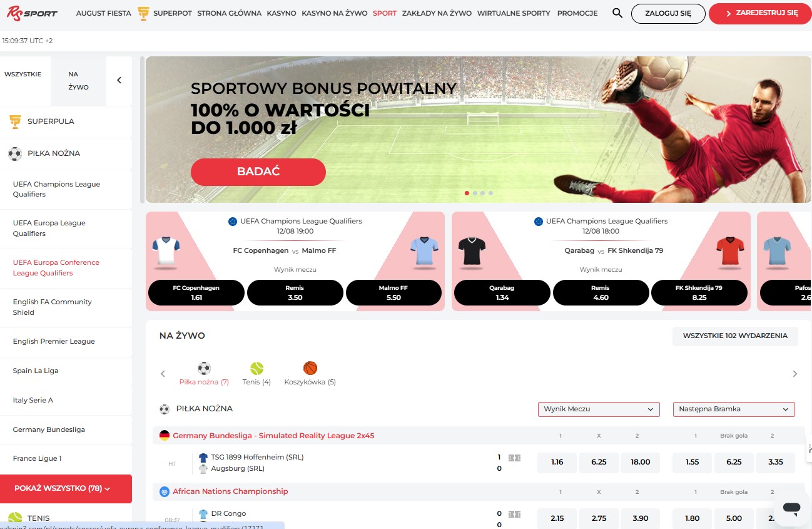This screenshot has width=812, height=529.
Task: Open the Następna Bramka dropdown
Action: coord(734,409)
